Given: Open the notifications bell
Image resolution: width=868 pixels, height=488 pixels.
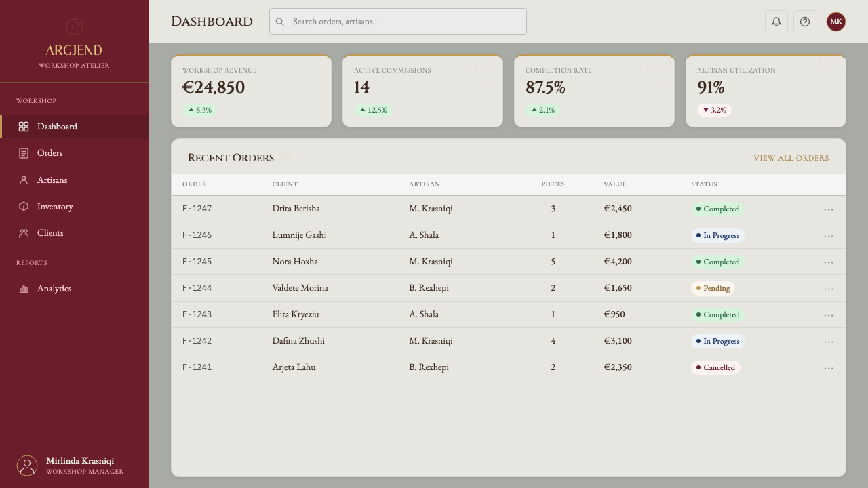Looking at the screenshot, I should point(776,22).
